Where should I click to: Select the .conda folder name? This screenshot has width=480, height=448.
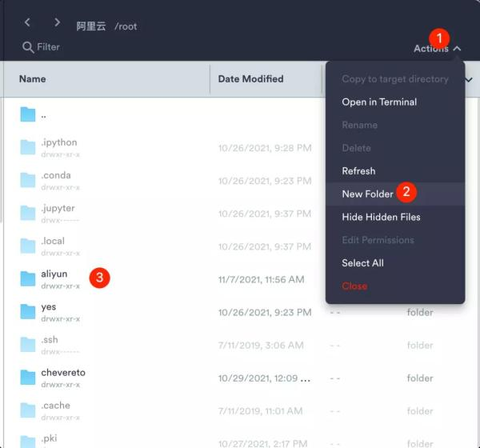[56, 175]
